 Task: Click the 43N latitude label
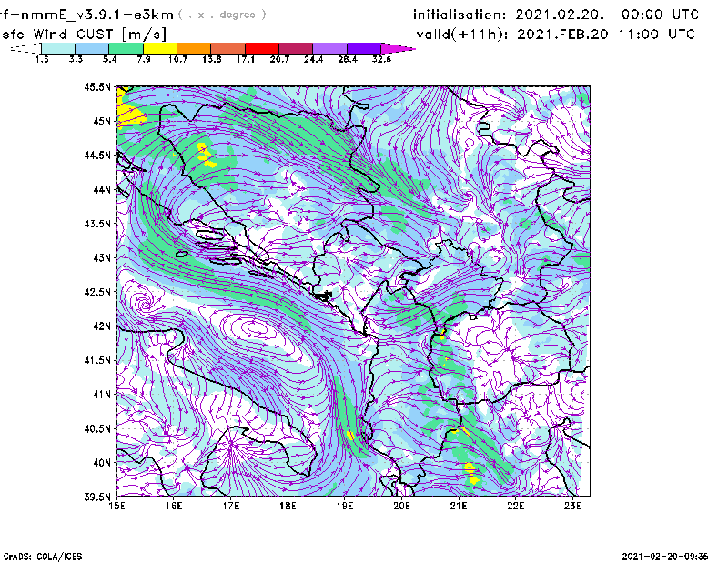(102, 257)
